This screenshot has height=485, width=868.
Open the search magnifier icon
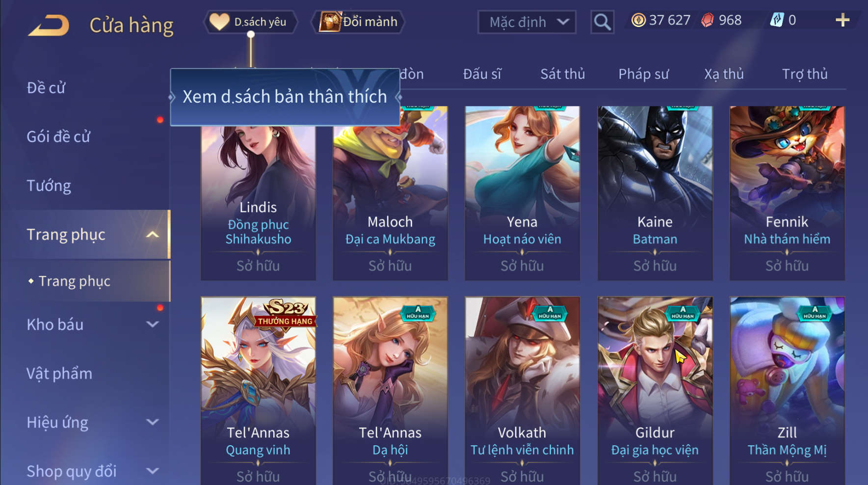tap(602, 22)
